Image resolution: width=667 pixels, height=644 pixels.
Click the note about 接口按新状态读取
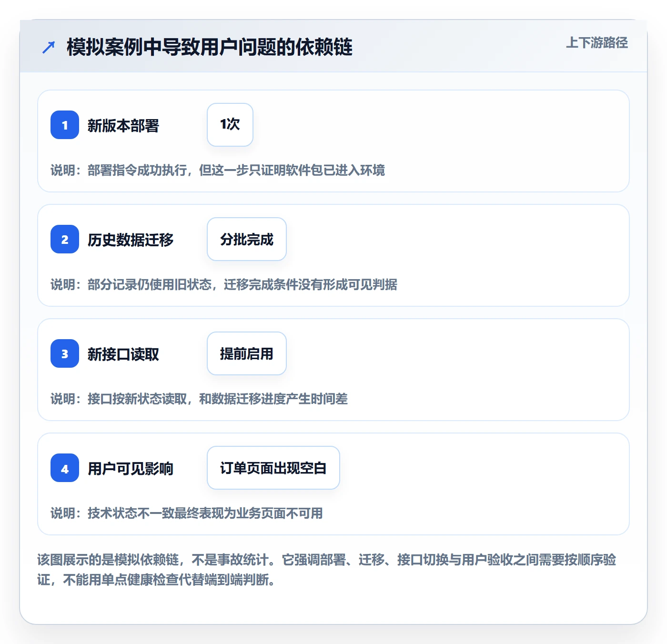[199, 399]
